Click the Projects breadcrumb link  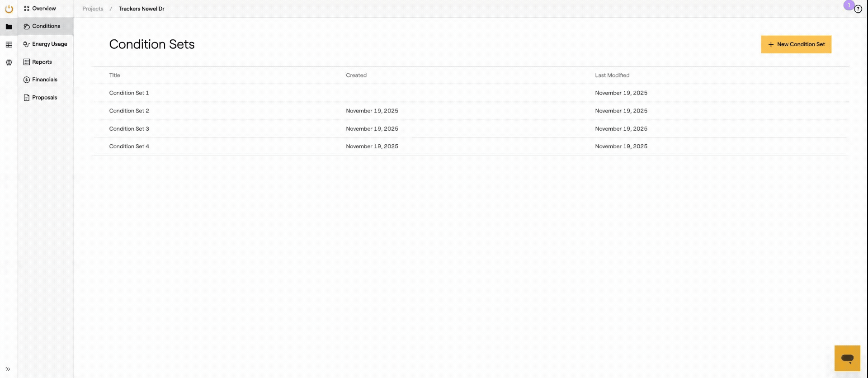(x=93, y=9)
